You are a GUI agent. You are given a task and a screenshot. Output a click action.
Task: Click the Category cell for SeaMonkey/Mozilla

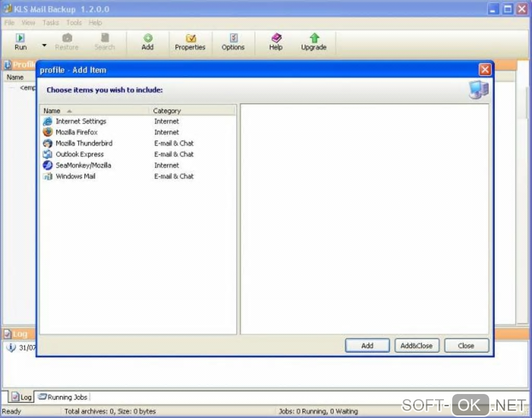(166, 165)
